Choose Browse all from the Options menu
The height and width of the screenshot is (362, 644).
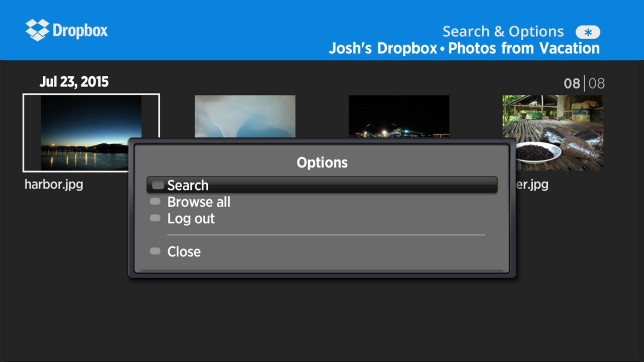[x=199, y=202]
